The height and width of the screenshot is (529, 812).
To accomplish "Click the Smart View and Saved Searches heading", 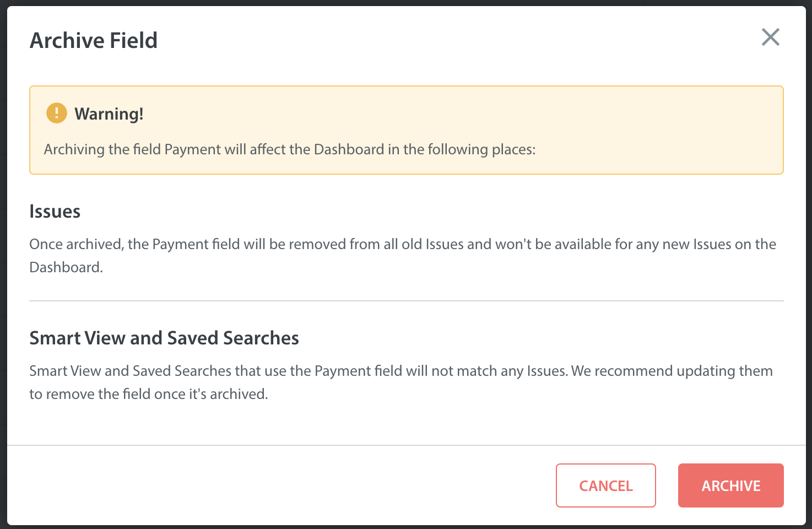I will 164,338.
